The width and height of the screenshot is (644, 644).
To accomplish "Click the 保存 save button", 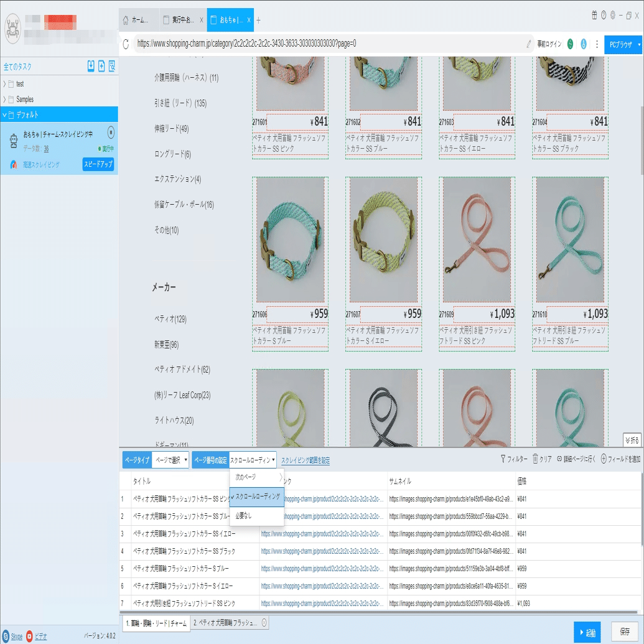I will pos(625,632).
